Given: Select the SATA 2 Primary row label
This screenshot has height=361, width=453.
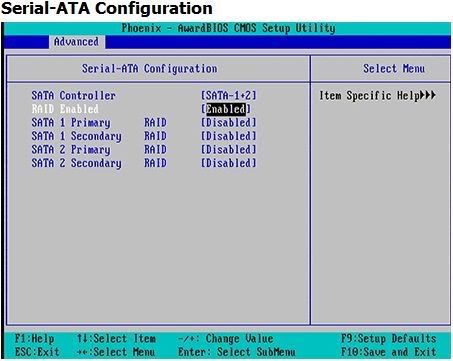Looking at the screenshot, I should (71, 150).
